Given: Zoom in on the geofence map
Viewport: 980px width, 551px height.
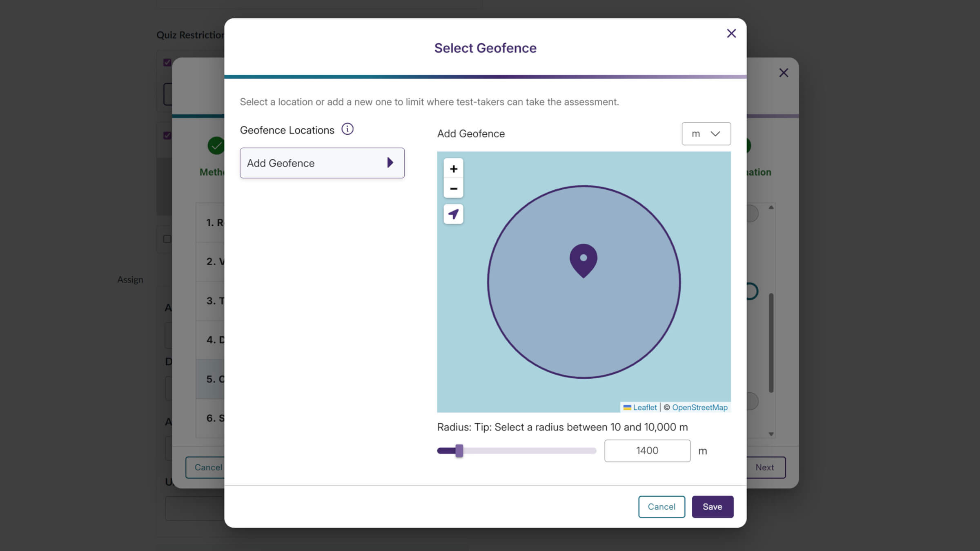Looking at the screenshot, I should pyautogui.click(x=453, y=169).
